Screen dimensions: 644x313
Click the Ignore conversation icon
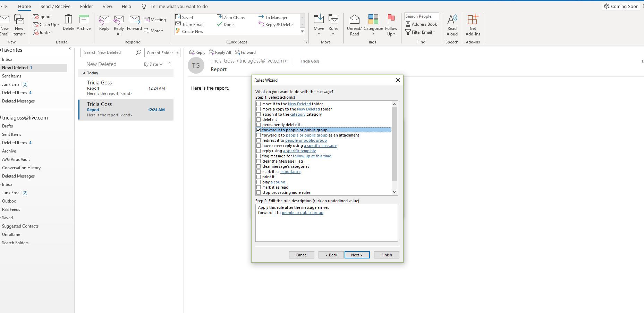click(36, 17)
